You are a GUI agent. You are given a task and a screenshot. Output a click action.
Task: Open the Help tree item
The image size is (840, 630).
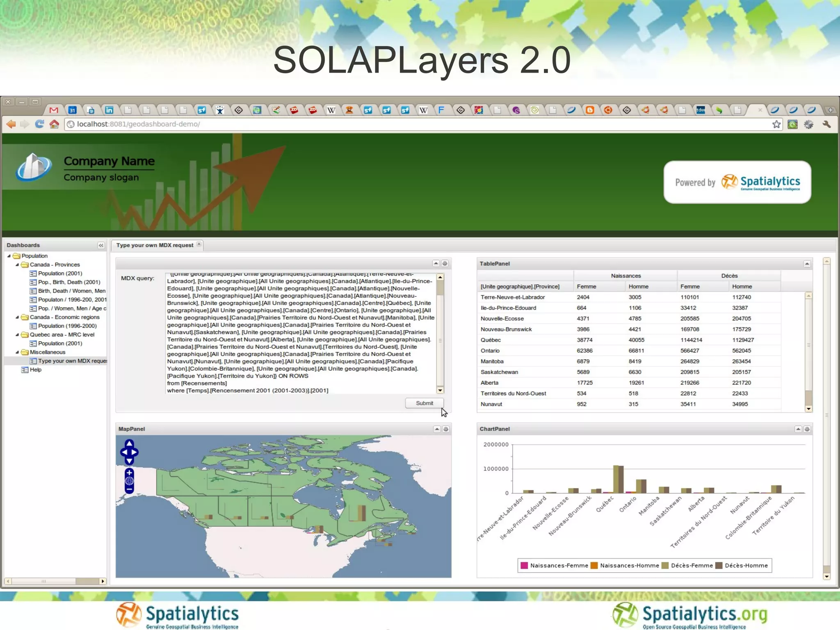click(35, 370)
